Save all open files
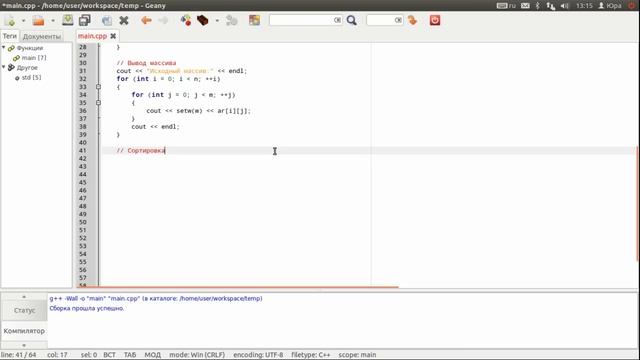 85,20
